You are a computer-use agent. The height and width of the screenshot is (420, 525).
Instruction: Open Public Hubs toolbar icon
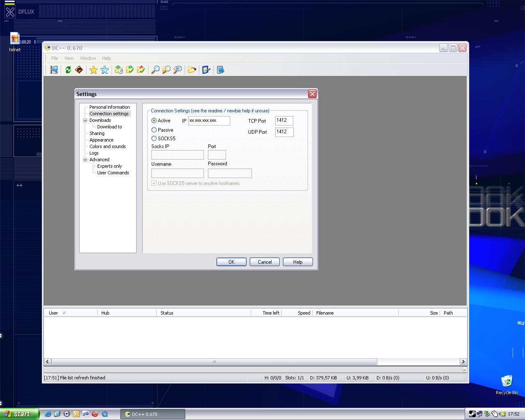coord(54,70)
